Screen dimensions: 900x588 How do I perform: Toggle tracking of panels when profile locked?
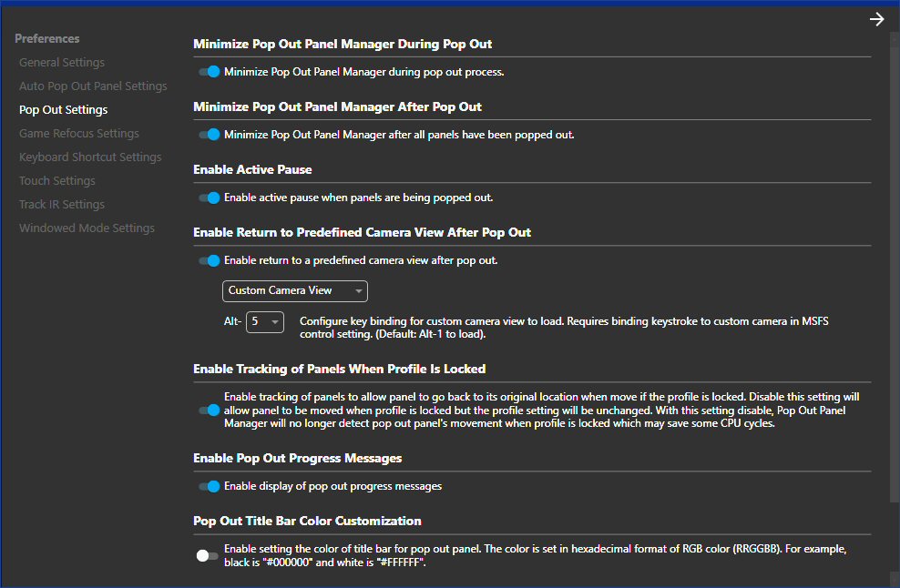click(x=210, y=411)
